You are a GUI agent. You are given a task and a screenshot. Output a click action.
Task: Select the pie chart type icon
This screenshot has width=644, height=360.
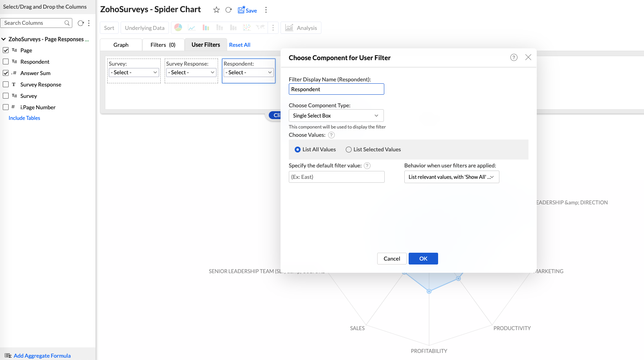(178, 28)
